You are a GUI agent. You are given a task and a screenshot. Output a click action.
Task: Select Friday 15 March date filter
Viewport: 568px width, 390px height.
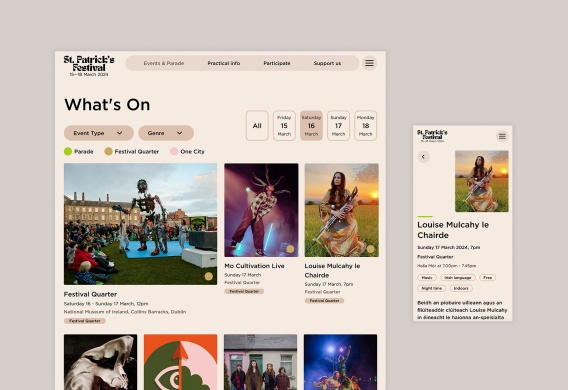pos(284,126)
